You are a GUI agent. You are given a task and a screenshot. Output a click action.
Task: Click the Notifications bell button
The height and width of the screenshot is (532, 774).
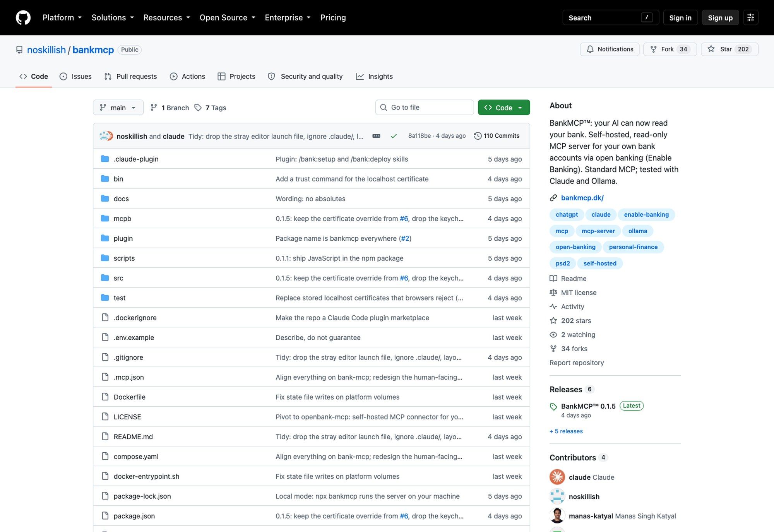tap(610, 49)
